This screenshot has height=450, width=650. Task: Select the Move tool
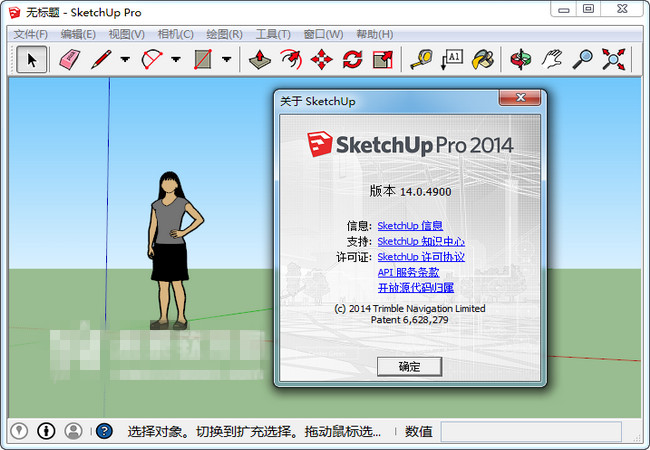pyautogui.click(x=322, y=60)
